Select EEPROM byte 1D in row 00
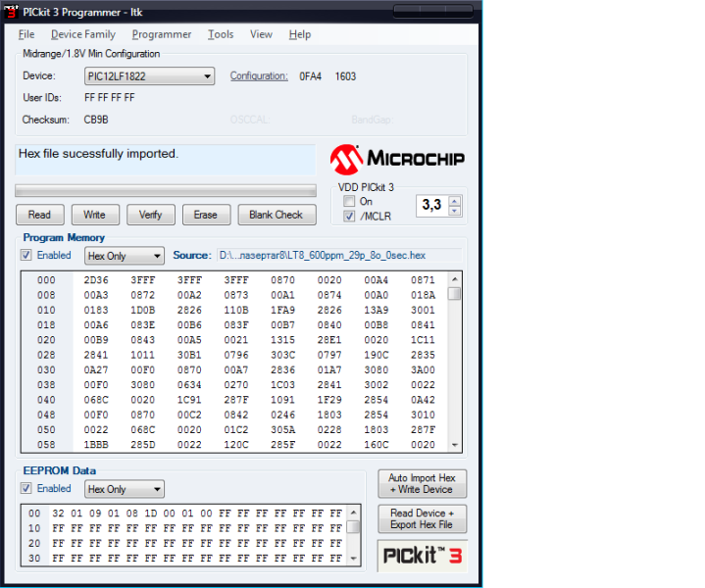This screenshot has height=588, width=705. pyautogui.click(x=151, y=514)
